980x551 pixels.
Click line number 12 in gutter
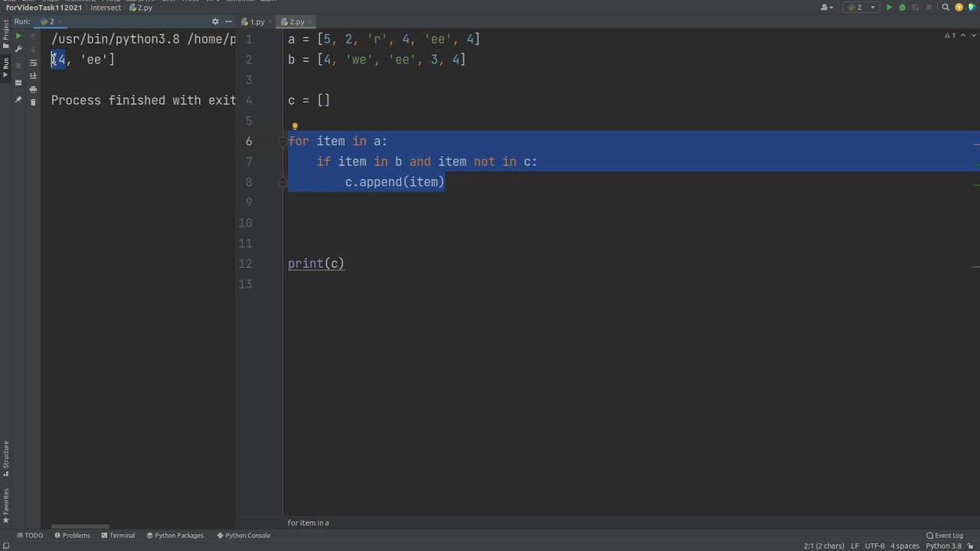pos(245,264)
